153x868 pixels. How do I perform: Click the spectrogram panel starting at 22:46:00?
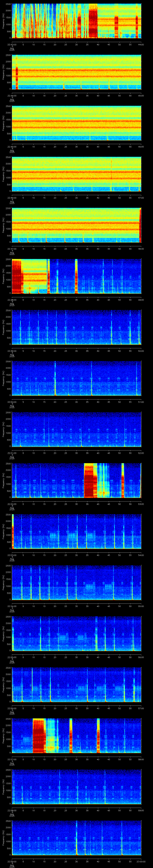tap(77, 174)
